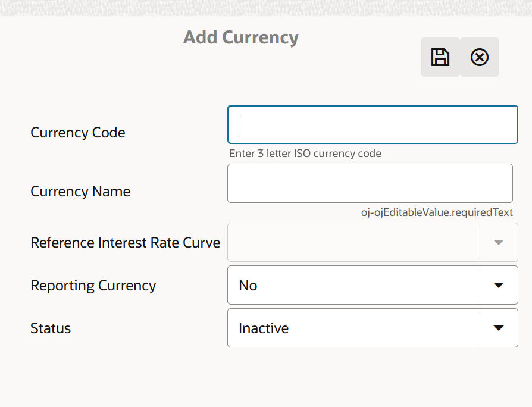Hit the circled X to abort adding currency

pos(480,57)
